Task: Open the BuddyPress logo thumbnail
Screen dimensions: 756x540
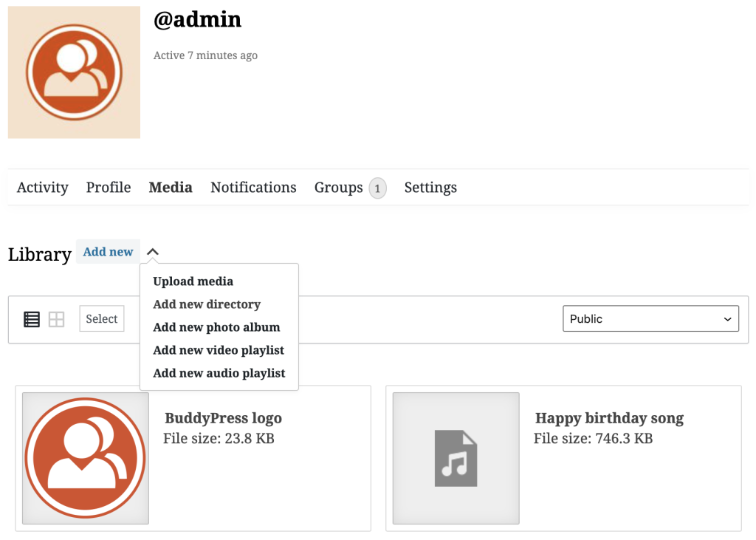Action: point(86,458)
